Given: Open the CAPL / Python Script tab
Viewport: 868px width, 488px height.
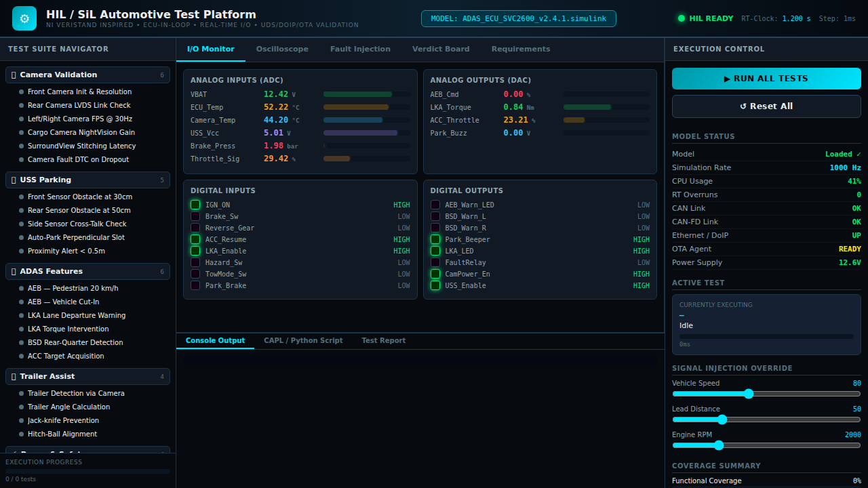Looking at the screenshot, I should coord(303,340).
